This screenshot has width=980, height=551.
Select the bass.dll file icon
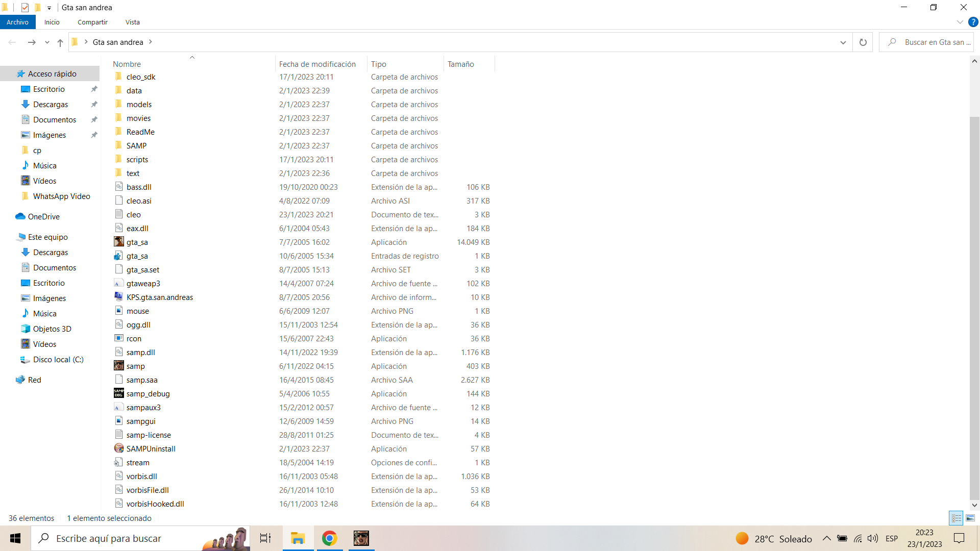[x=118, y=187]
